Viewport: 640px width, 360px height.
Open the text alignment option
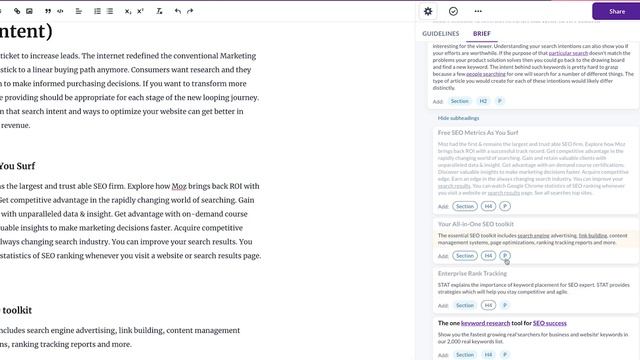[x=79, y=11]
